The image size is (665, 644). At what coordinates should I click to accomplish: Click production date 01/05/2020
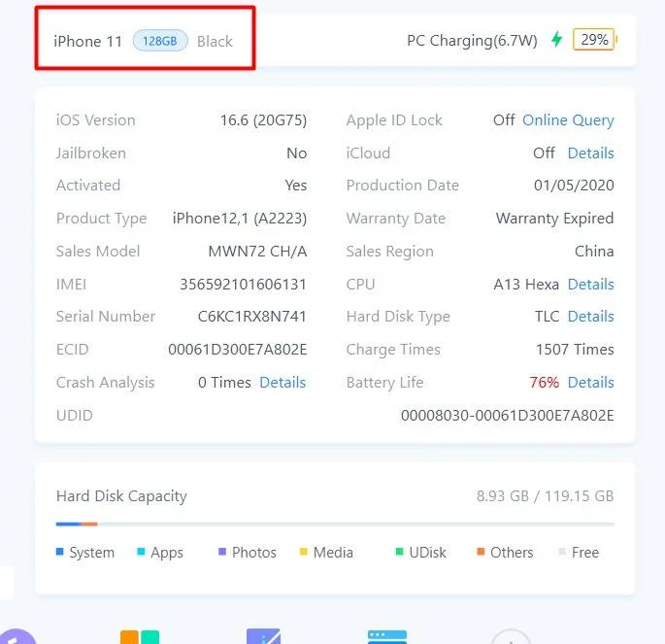[574, 185]
